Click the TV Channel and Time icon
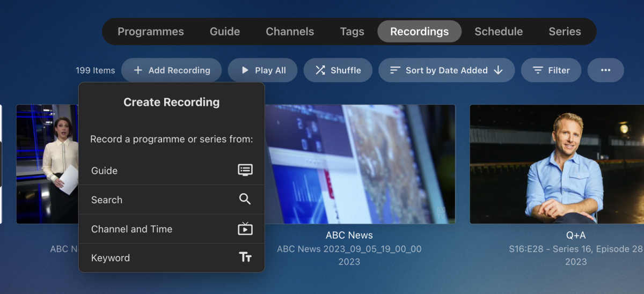 pos(245,229)
